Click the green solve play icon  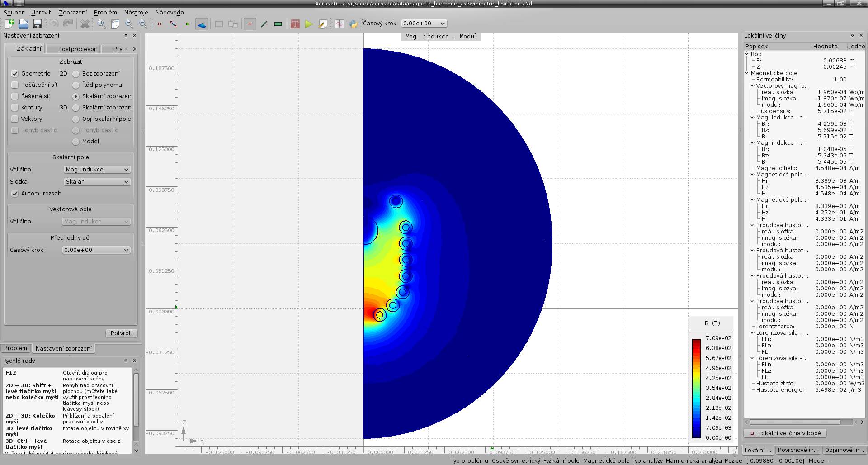click(x=309, y=24)
